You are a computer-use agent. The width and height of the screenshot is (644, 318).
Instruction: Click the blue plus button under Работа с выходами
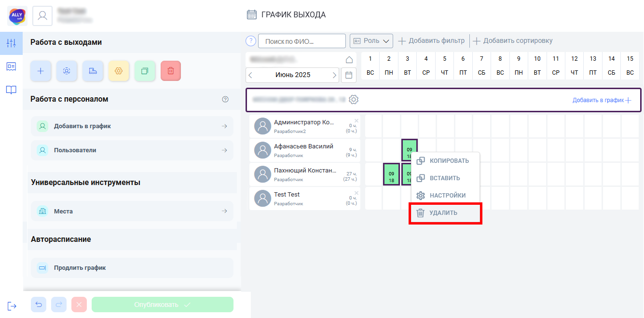(41, 71)
